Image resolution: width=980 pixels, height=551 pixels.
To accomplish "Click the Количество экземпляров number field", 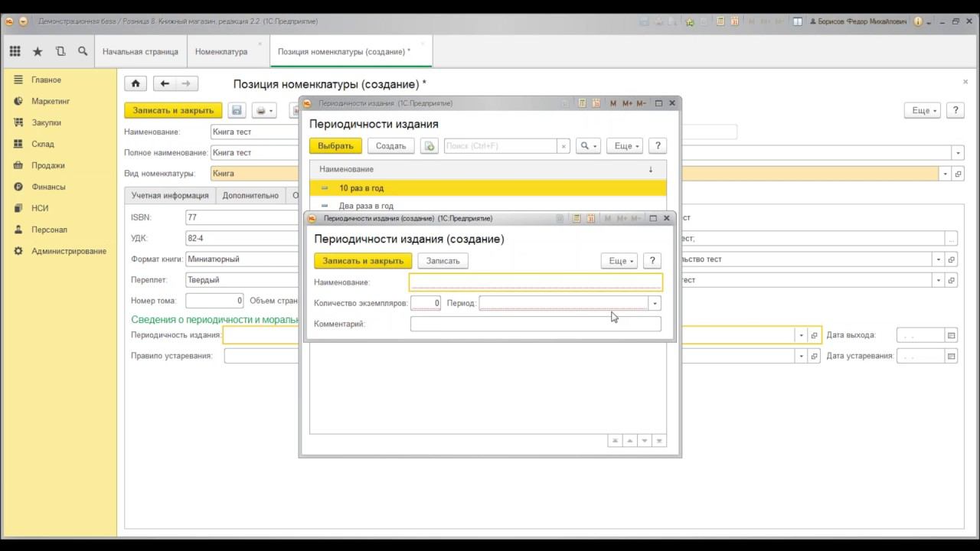I will (x=425, y=303).
